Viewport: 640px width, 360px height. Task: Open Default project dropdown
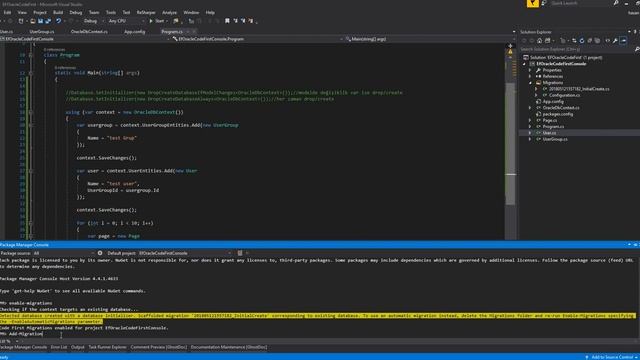[x=184, y=253]
